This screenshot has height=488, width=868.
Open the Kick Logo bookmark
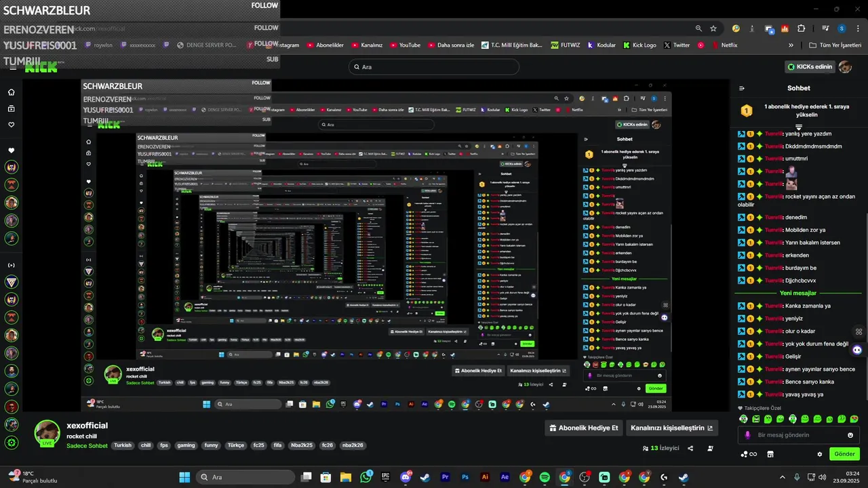click(639, 45)
